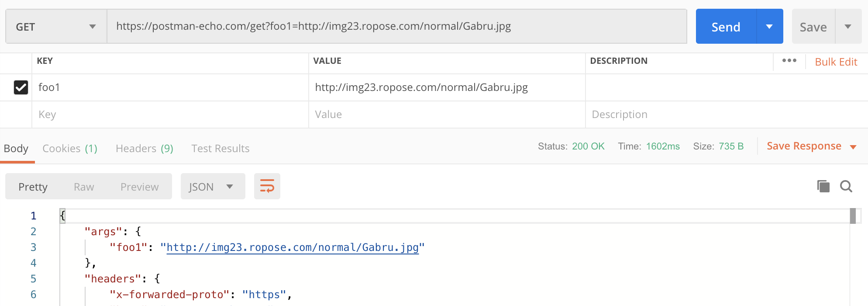The height and width of the screenshot is (306, 868).
Task: Open the JSON format dropdown
Action: click(x=213, y=187)
